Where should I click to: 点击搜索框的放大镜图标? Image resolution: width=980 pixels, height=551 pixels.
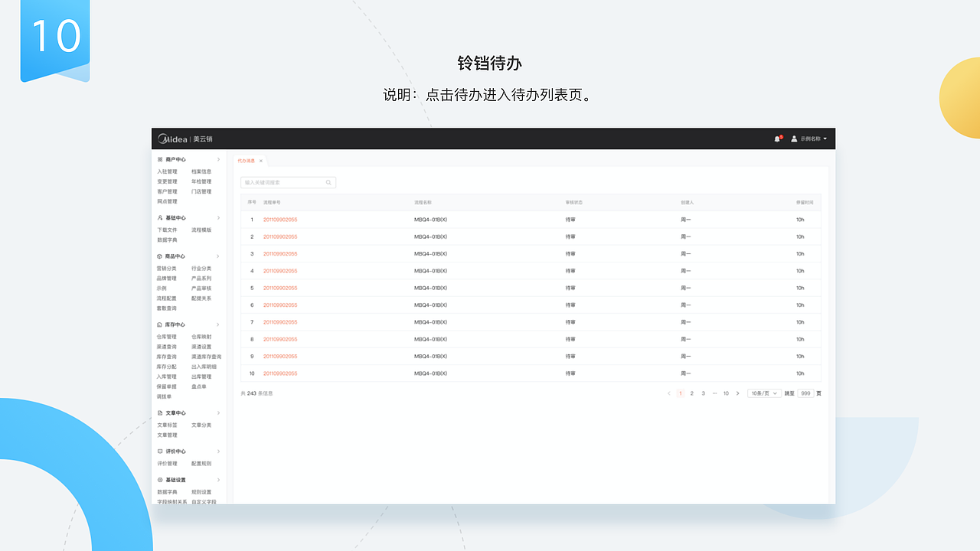(x=328, y=182)
